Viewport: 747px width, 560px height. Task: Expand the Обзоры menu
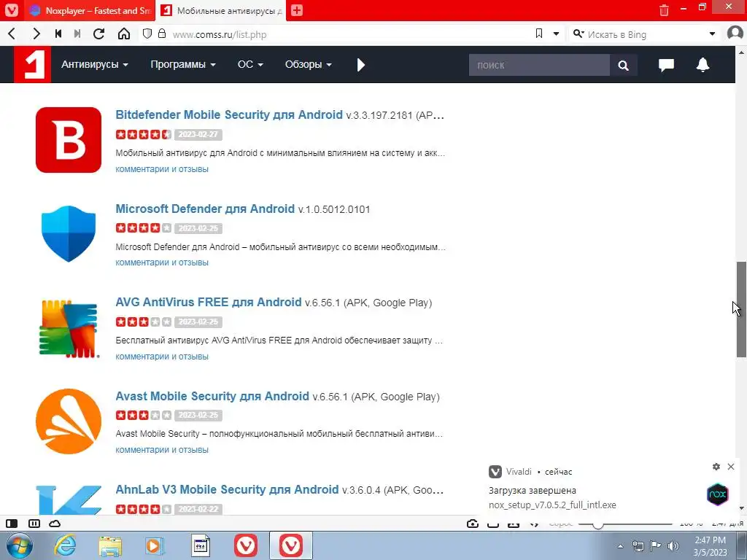309,64
